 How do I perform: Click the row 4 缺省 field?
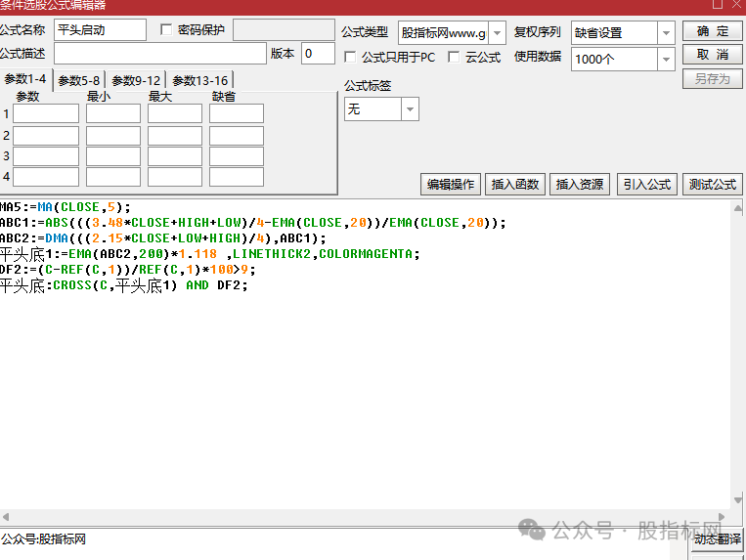(237, 177)
